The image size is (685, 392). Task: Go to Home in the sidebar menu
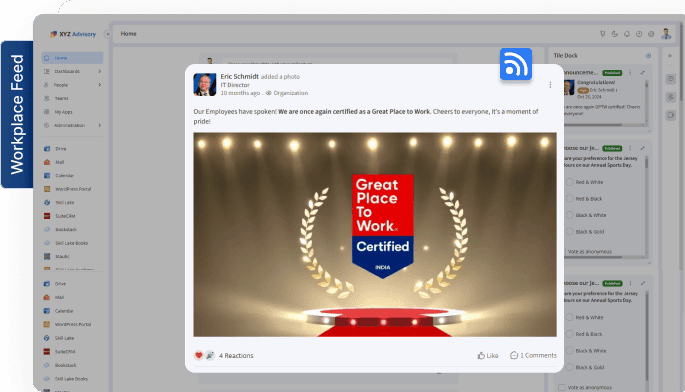[x=73, y=58]
